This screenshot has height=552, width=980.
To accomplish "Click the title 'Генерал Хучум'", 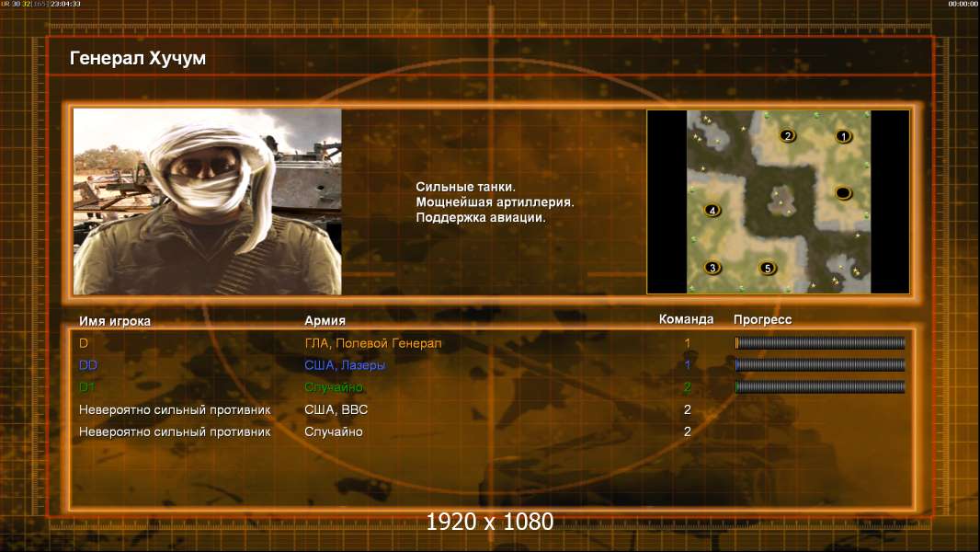I will pos(138,58).
